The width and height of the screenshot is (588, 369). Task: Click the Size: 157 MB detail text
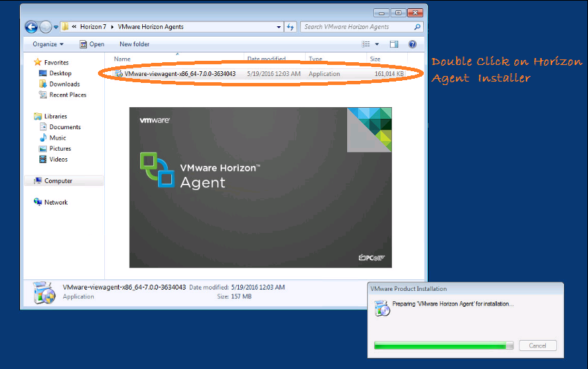click(x=234, y=296)
